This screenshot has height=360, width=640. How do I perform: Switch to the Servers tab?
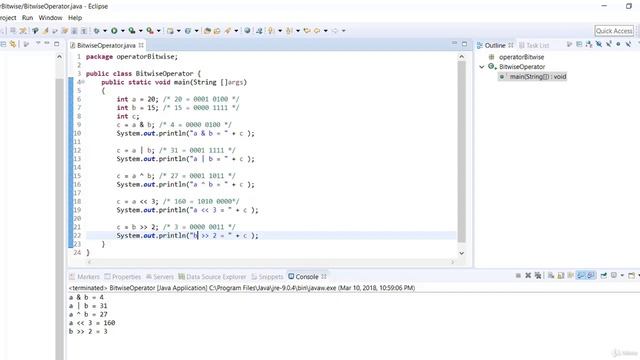pos(160,277)
